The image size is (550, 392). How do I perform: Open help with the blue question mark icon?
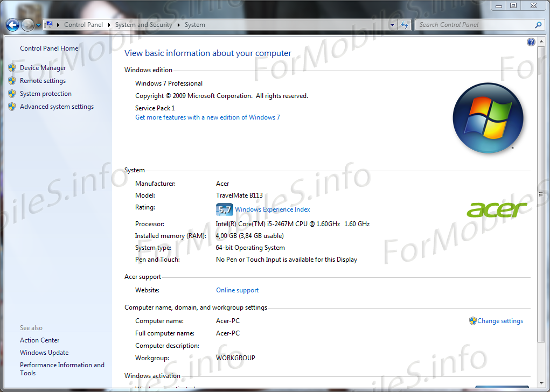click(531, 42)
